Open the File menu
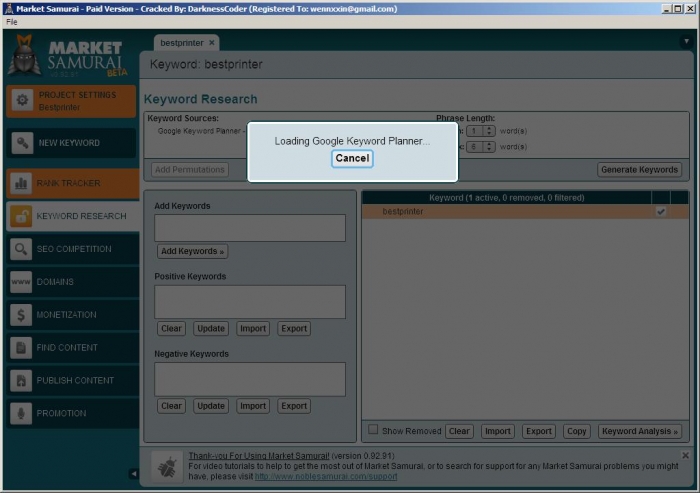The width and height of the screenshot is (700, 493). [12, 22]
